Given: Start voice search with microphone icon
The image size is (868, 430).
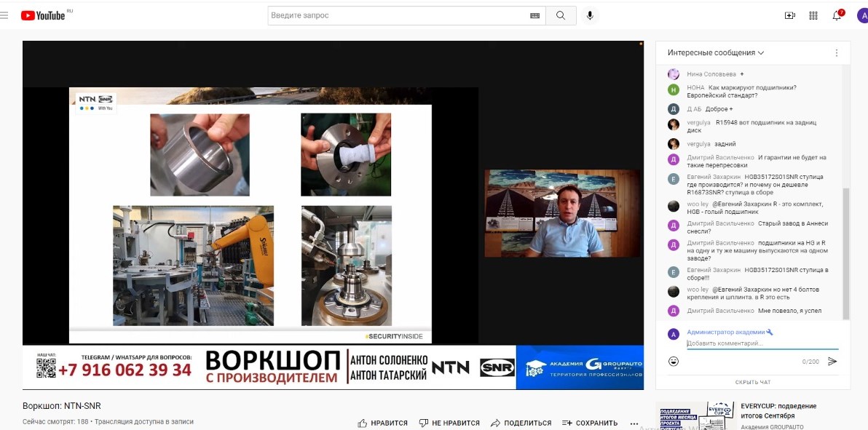Looking at the screenshot, I should (590, 15).
